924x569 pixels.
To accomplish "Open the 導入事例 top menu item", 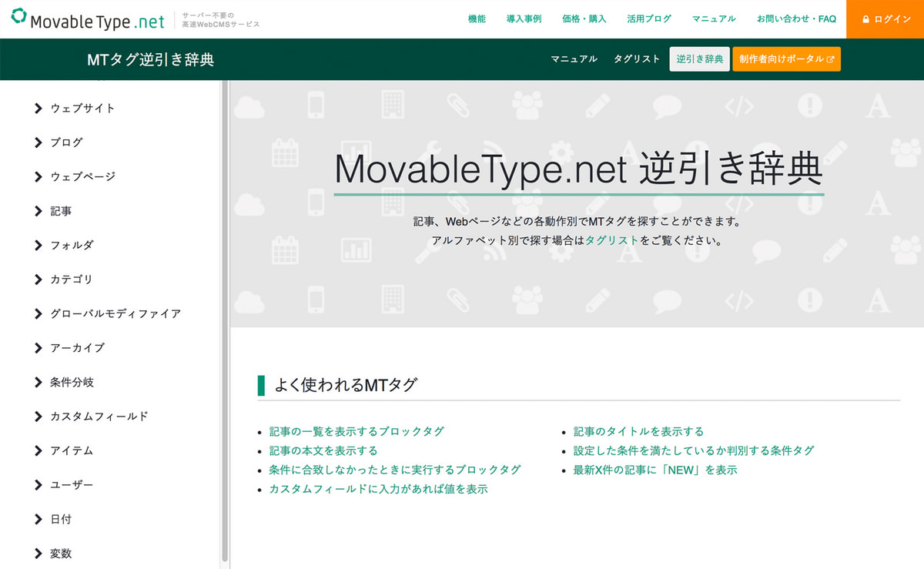I will coord(524,19).
